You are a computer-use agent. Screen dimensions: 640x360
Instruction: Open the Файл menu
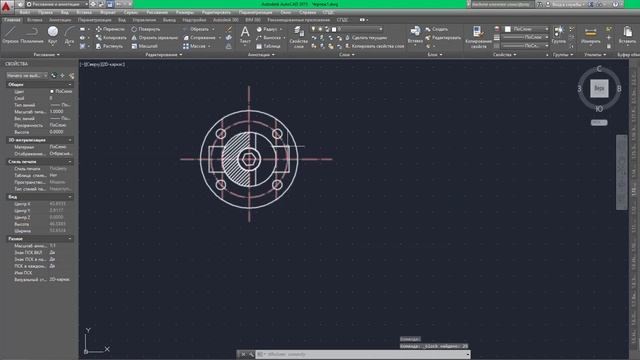24,12
